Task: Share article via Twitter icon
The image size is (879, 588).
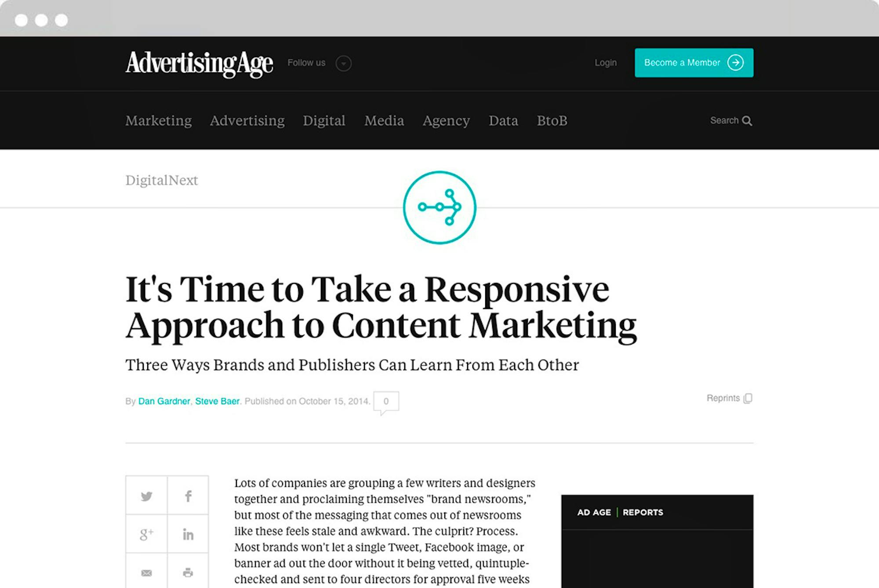Action: [146, 496]
